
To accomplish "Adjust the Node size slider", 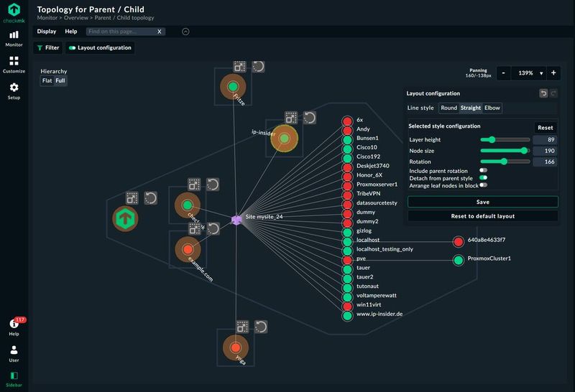I will 505,151.
